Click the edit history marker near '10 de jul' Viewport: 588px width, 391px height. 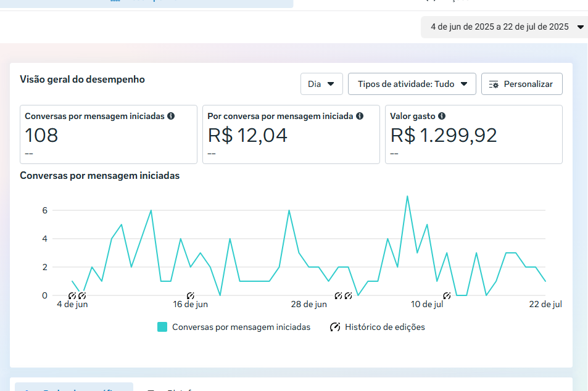[447, 296]
